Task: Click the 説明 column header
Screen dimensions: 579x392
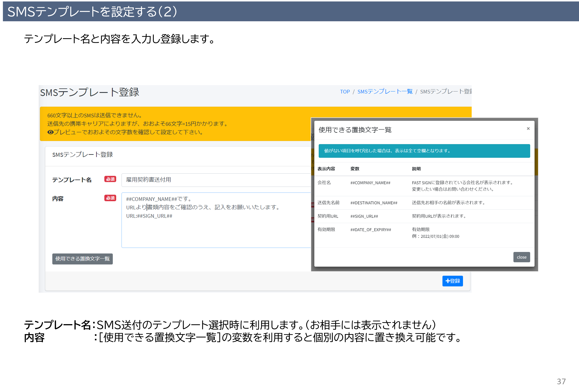Action: pos(416,169)
